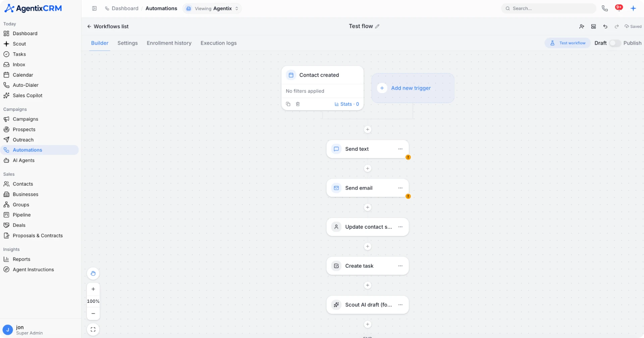Click the Test workflow button
Screen dimensions: 644x338
(x=568, y=43)
